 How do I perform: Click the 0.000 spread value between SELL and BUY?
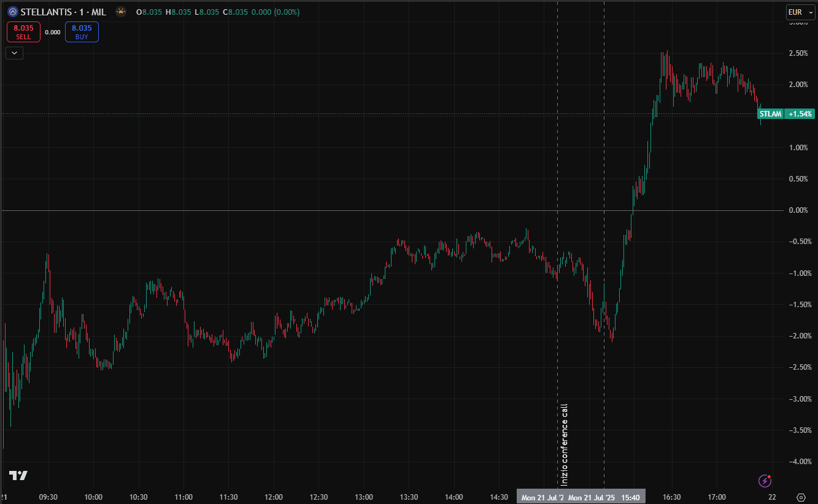tap(53, 32)
